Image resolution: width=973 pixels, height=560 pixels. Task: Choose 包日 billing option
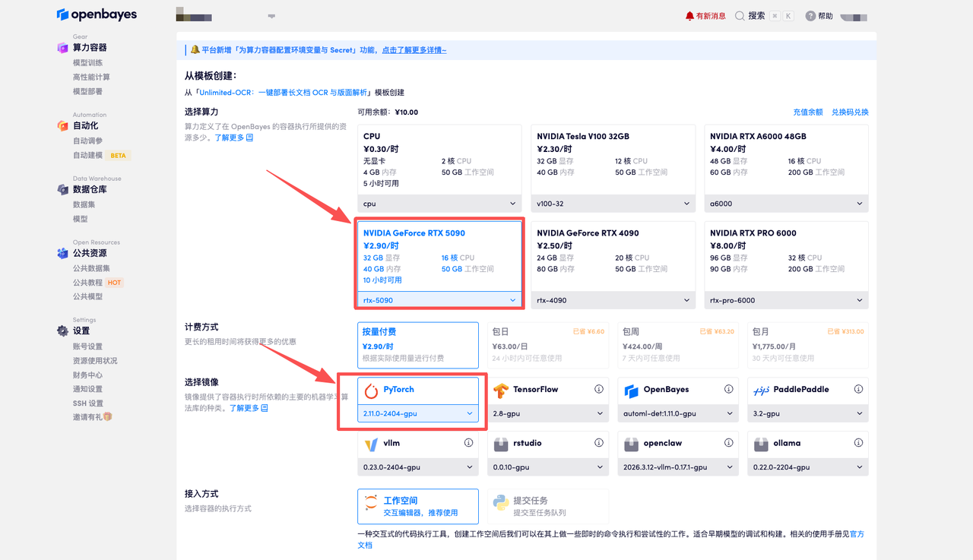(548, 344)
